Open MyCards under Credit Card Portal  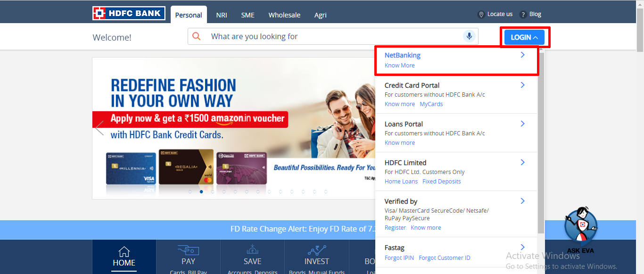[x=431, y=104]
